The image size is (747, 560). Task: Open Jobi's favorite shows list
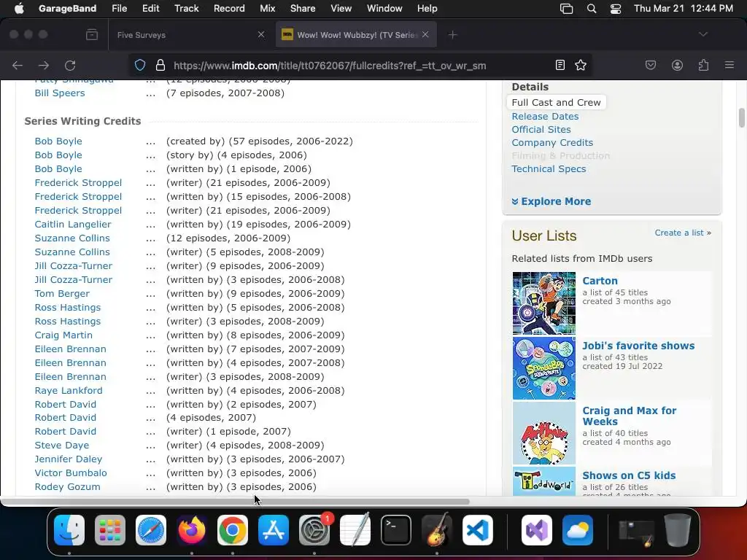click(x=638, y=346)
